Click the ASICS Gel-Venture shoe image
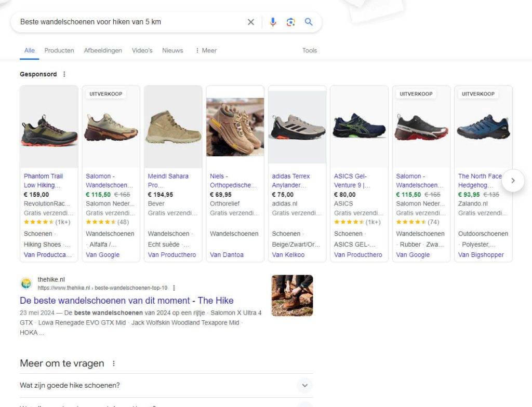Viewport: 532px width, 407px height. click(360, 127)
